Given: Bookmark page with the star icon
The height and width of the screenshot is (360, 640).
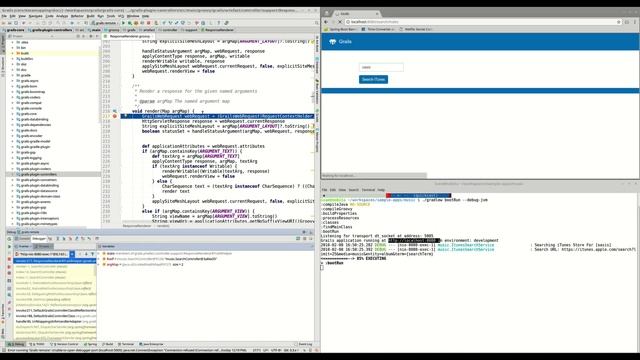Looking at the screenshot, I should click(x=619, y=22).
